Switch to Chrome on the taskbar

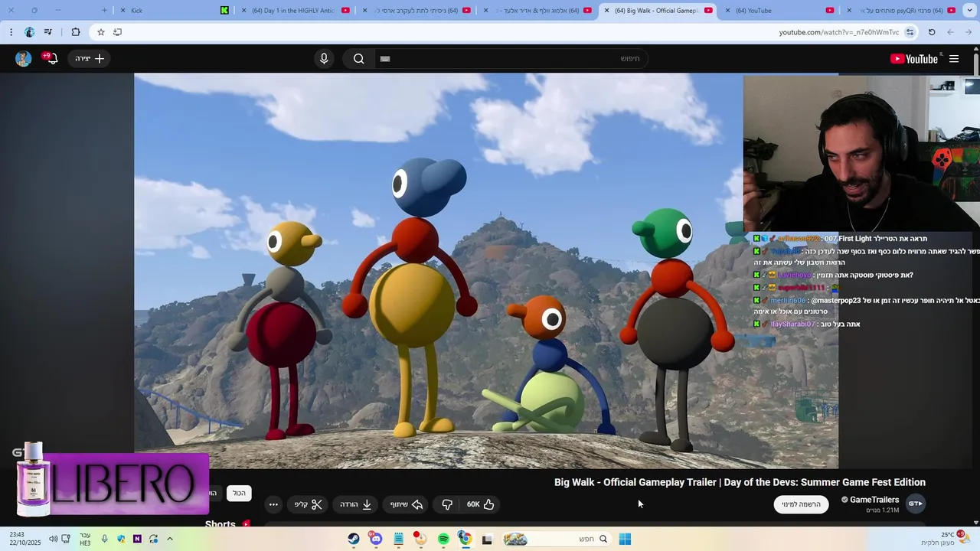click(465, 539)
